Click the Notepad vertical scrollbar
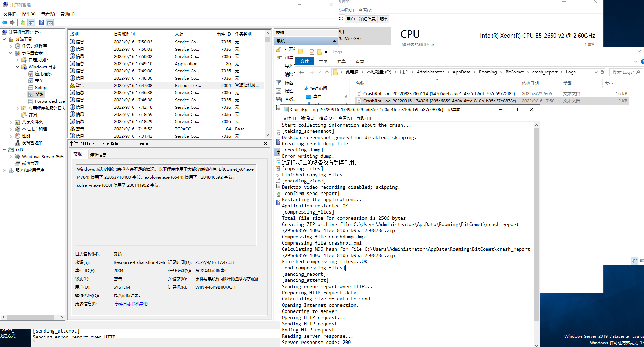644x347 pixels. coord(536,224)
